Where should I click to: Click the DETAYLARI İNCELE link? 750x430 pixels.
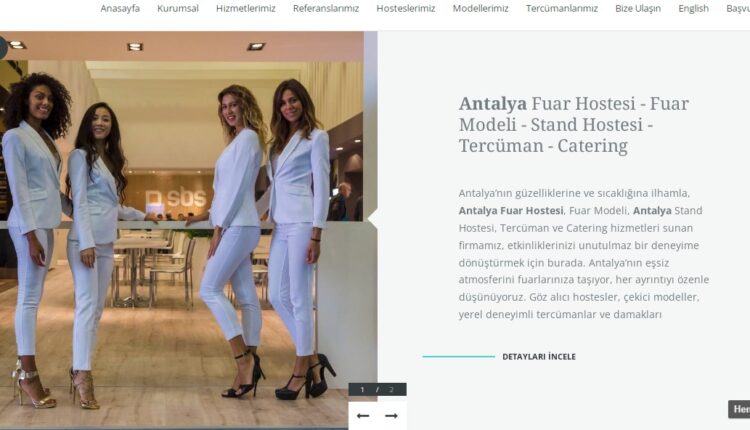click(539, 357)
